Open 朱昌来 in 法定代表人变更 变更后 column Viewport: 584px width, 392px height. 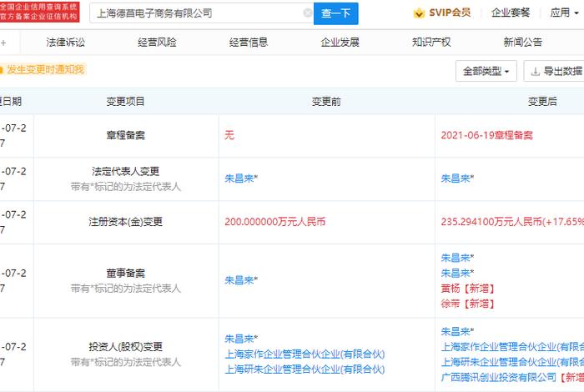457,178
